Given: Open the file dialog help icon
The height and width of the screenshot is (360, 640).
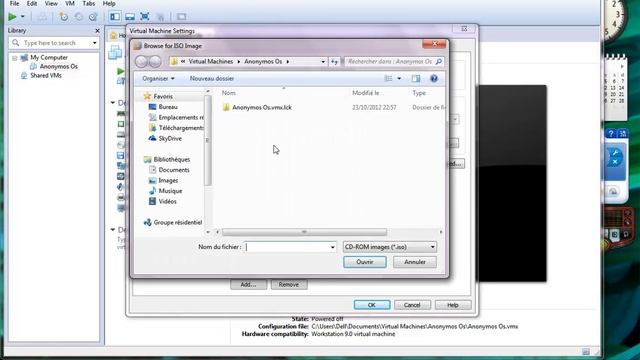Looking at the screenshot, I should click(x=434, y=78).
